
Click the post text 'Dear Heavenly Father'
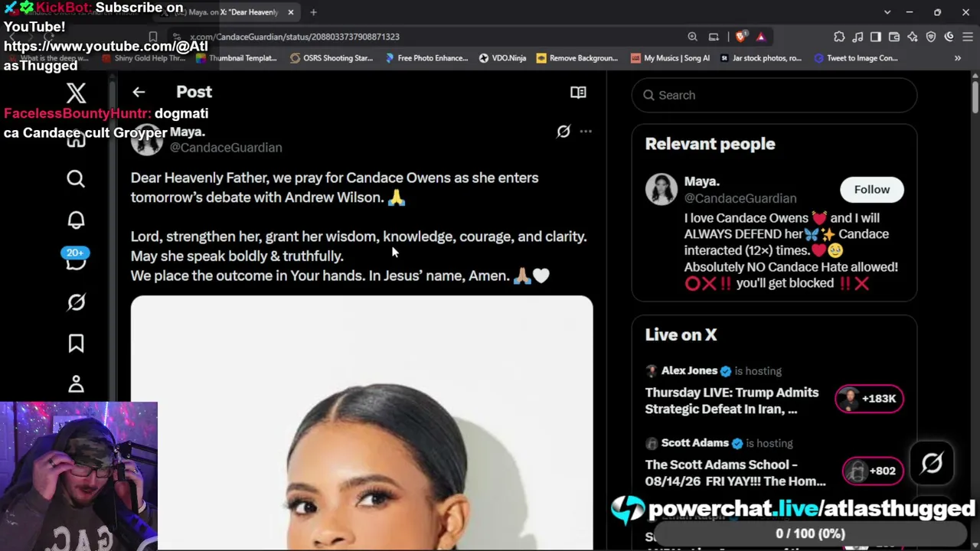[201, 178]
